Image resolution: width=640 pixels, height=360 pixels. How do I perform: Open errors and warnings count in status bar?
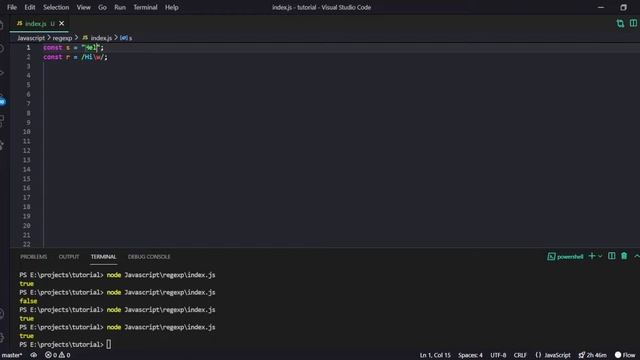[58, 355]
